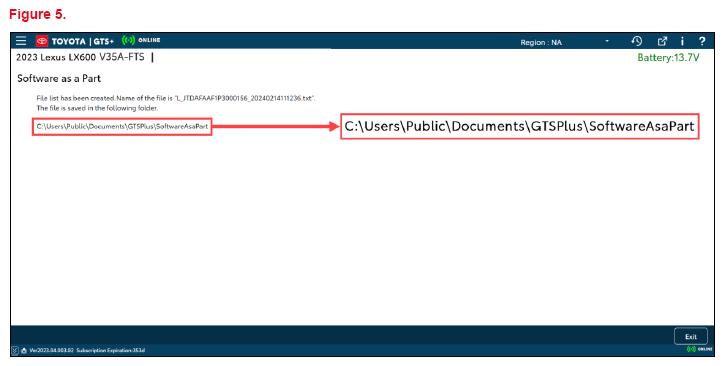This screenshot has height=366, width=724.
Task: Click the version number text in the status bar
Action: 51,351
